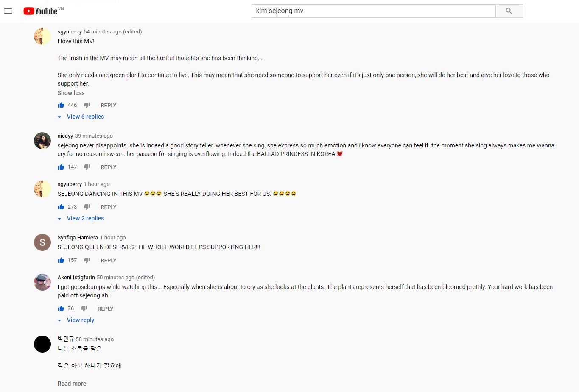Click the search magnifier button

[x=509, y=11]
